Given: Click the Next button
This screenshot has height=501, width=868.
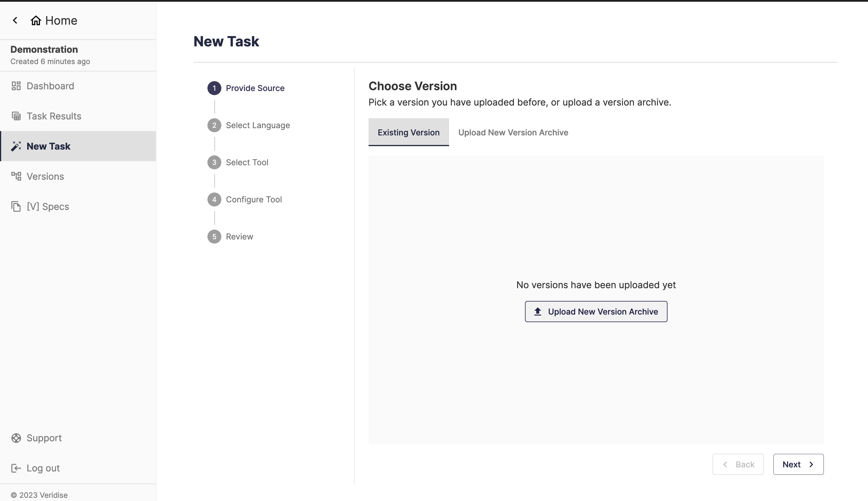Looking at the screenshot, I should [798, 464].
